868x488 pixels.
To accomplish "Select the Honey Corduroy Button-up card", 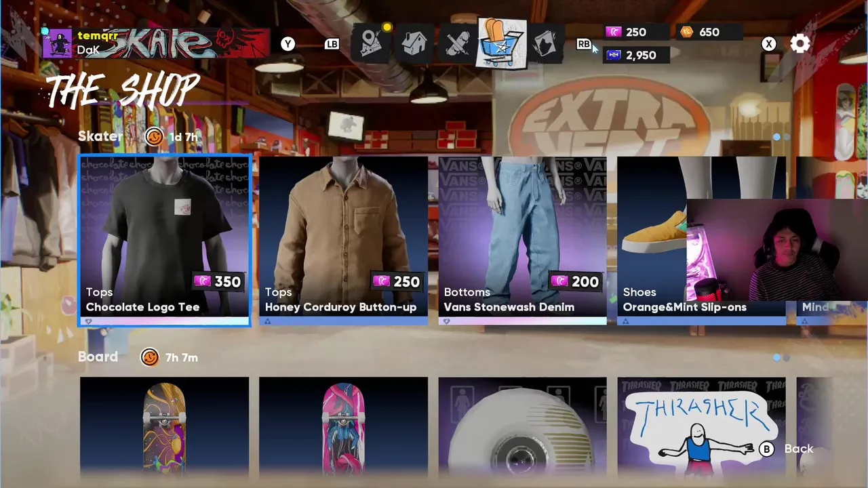I will coord(344,241).
